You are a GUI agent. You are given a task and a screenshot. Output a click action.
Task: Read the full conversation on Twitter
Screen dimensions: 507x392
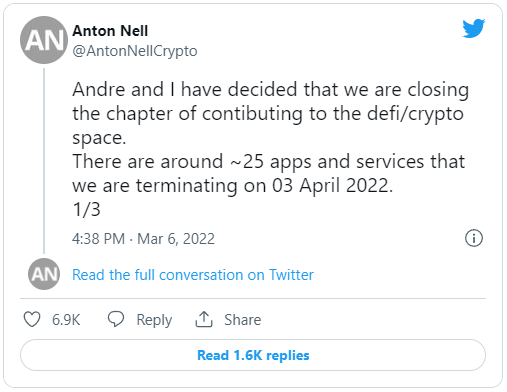[193, 275]
